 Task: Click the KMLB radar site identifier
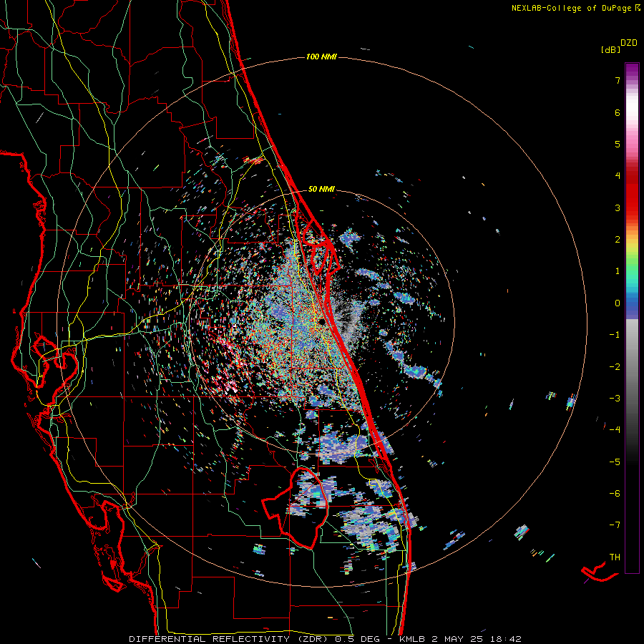tap(411, 639)
